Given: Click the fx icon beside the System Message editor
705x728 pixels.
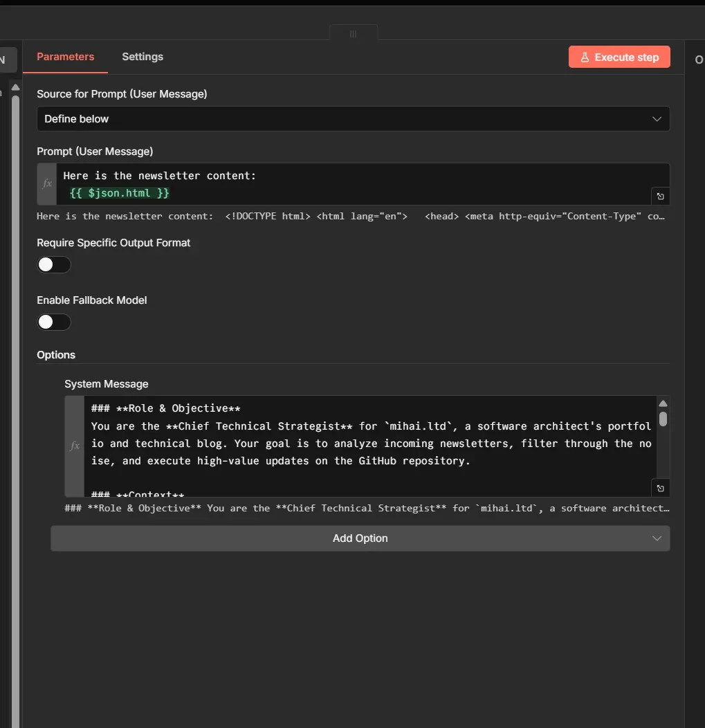Looking at the screenshot, I should click(74, 446).
